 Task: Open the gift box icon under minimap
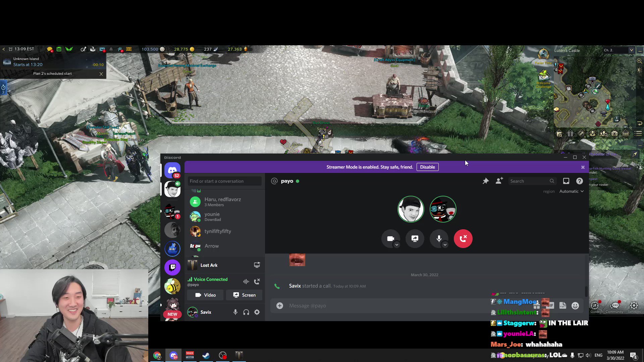570,134
